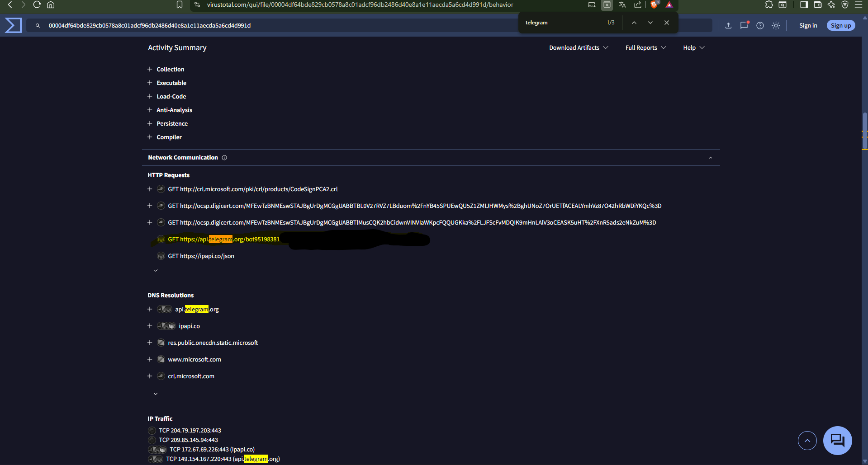
Task: Open the chat support bubble button
Action: pyautogui.click(x=838, y=441)
